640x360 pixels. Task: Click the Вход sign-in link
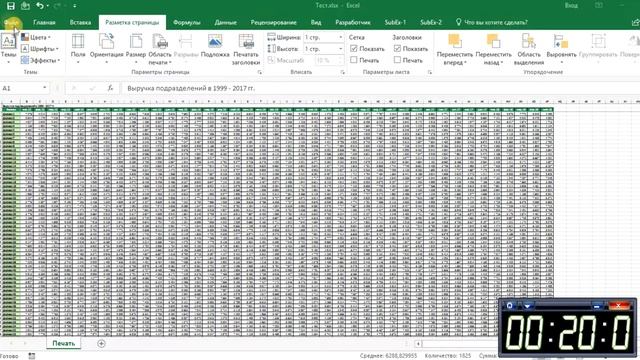pyautogui.click(x=571, y=6)
